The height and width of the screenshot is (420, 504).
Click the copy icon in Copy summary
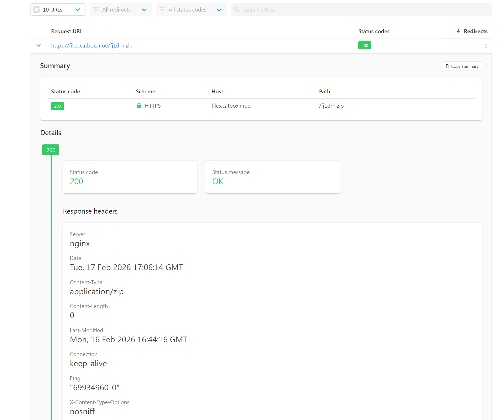(x=447, y=66)
